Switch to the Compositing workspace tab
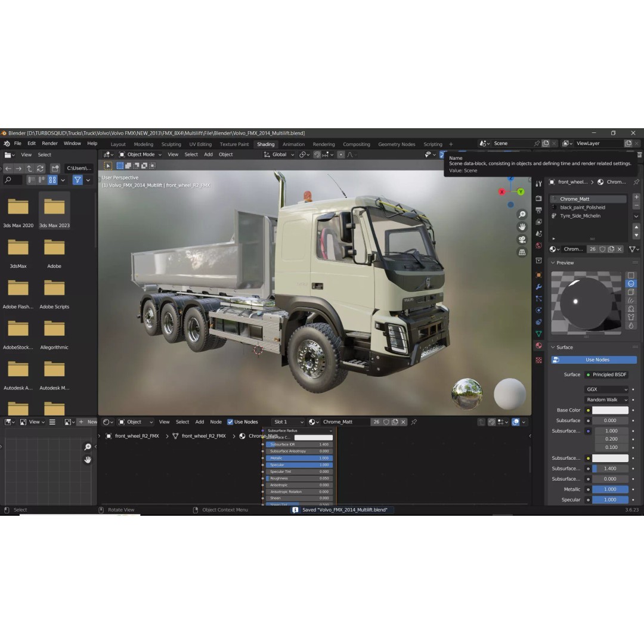Viewport: 644px width, 644px height. tap(357, 144)
